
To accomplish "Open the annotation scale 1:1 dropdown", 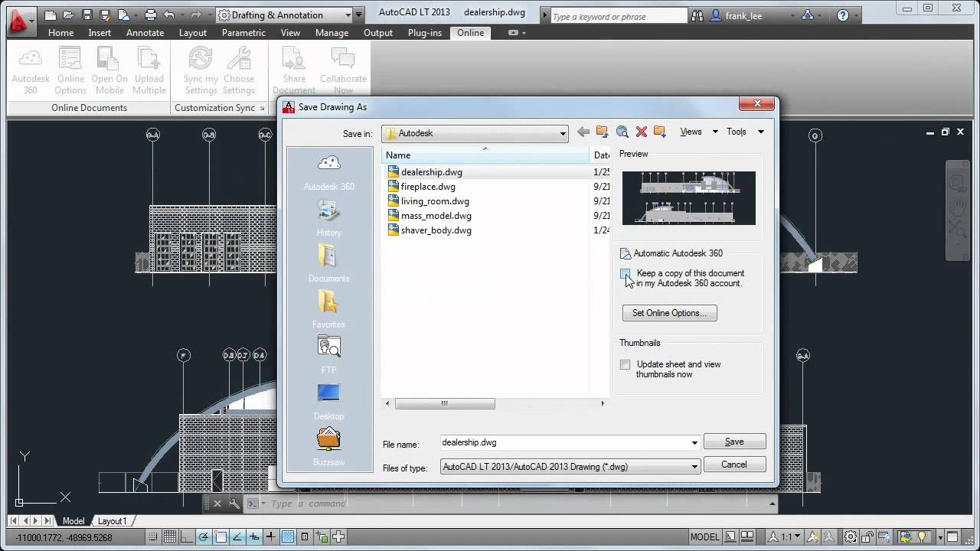I will (x=787, y=537).
